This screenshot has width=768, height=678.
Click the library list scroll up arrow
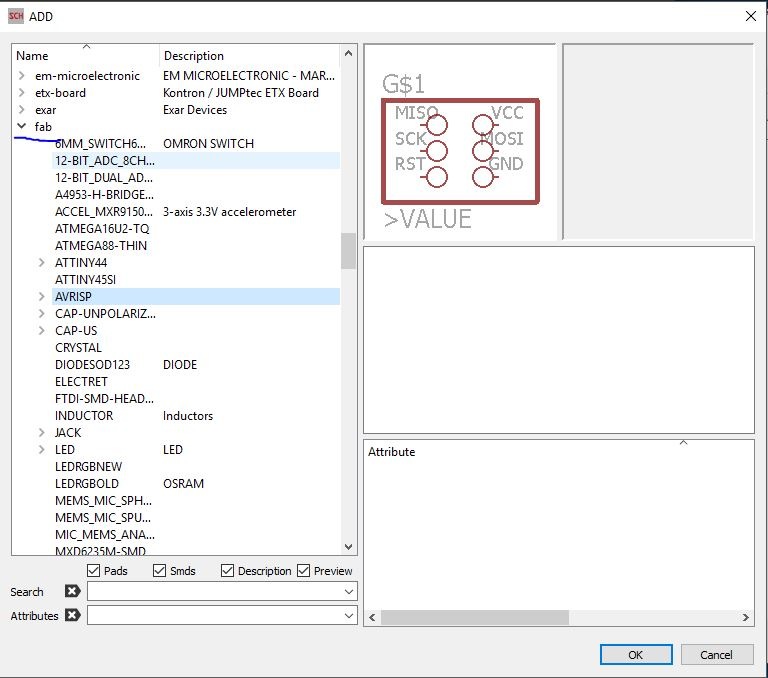[348, 53]
